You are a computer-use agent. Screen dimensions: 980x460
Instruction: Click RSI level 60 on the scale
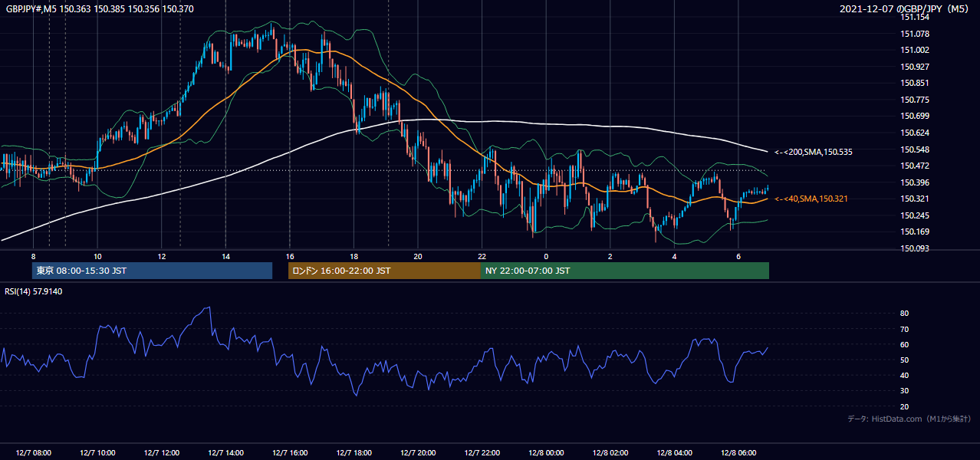[905, 344]
